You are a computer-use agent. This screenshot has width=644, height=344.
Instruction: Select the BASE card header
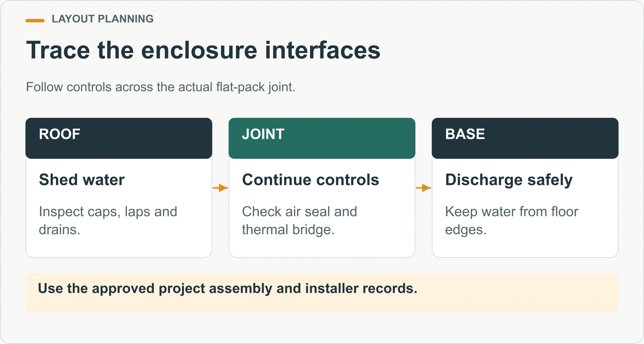(x=525, y=138)
